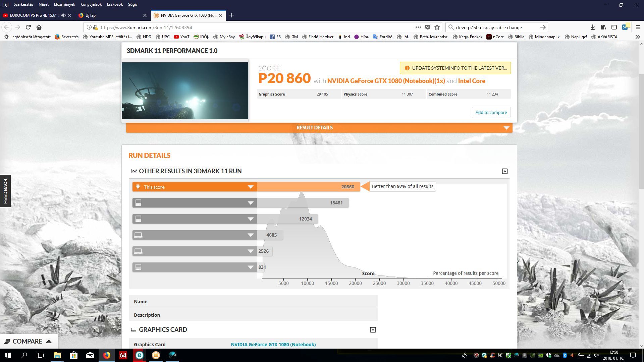Open the Youtube MP3 letöltés bookmark
Viewport: 644px width, 362px height.
[x=107, y=37]
